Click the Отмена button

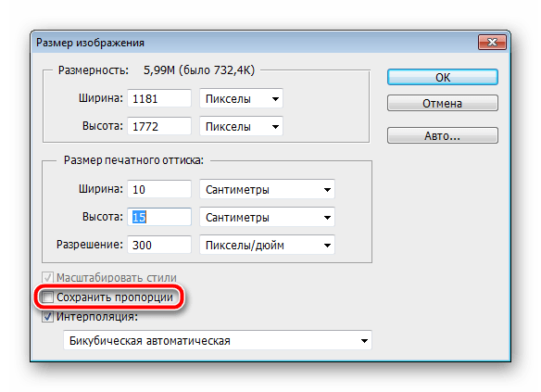pyautogui.click(x=442, y=103)
